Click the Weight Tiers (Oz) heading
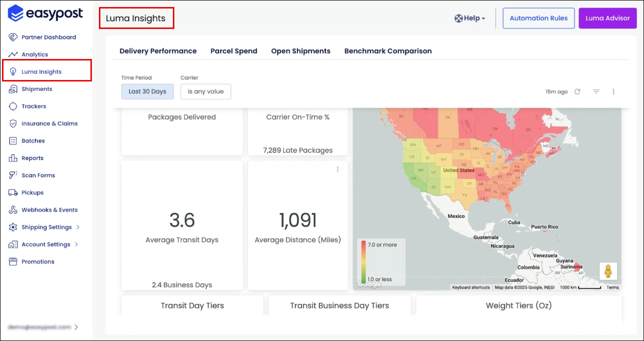Screen dimensions: 644x341 (x=519, y=305)
